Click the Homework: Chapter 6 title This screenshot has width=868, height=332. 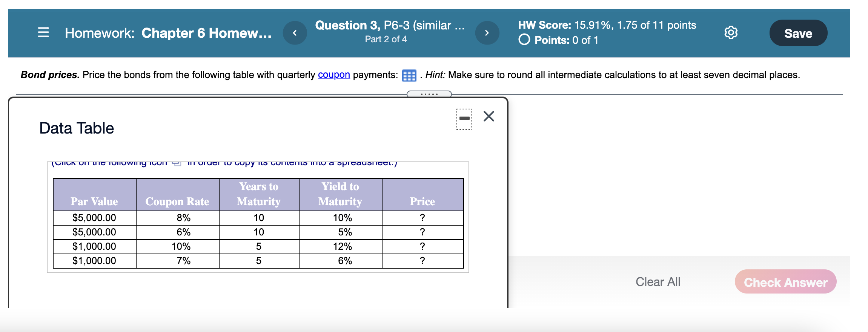(x=168, y=33)
